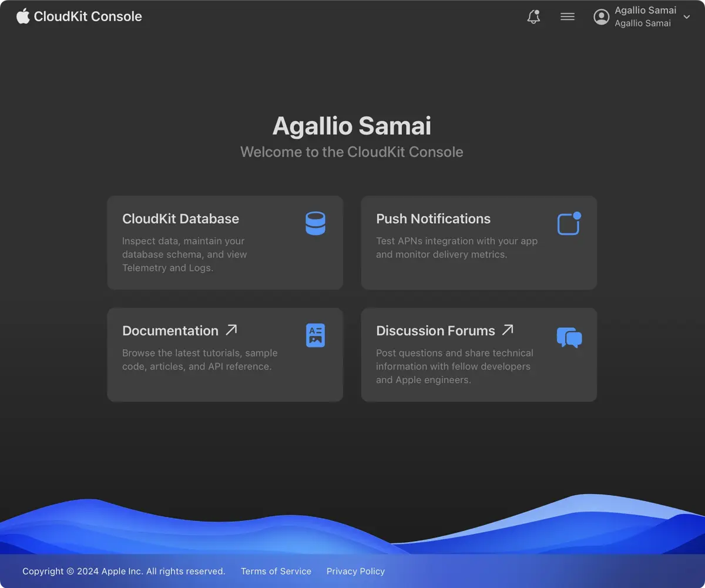Open the CloudKit Database card title

point(180,219)
